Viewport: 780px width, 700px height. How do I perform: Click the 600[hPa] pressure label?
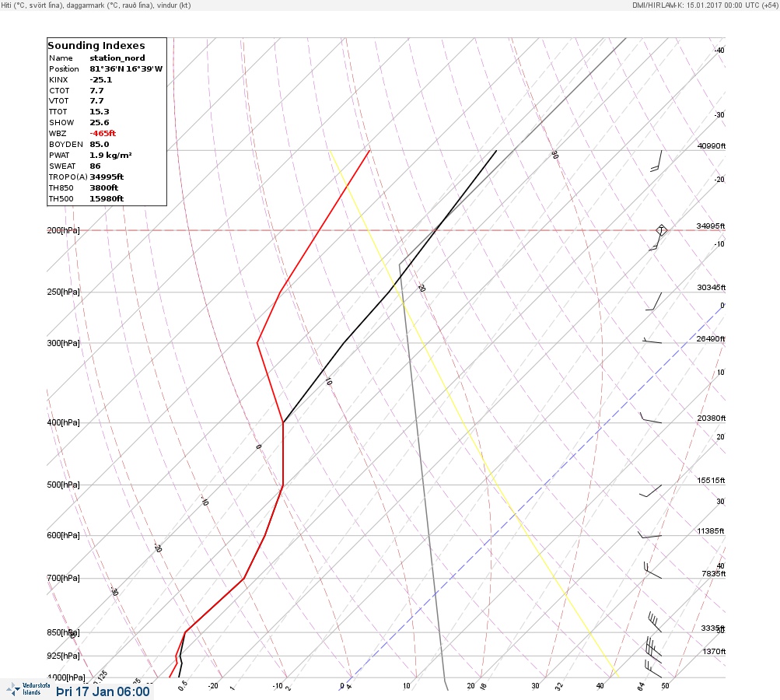(63, 535)
